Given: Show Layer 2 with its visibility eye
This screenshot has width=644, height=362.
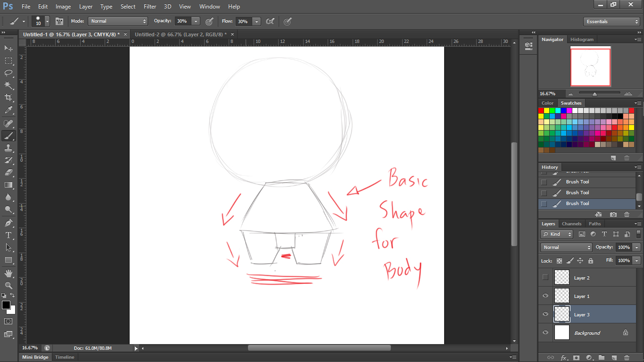Looking at the screenshot, I should coord(545,277).
